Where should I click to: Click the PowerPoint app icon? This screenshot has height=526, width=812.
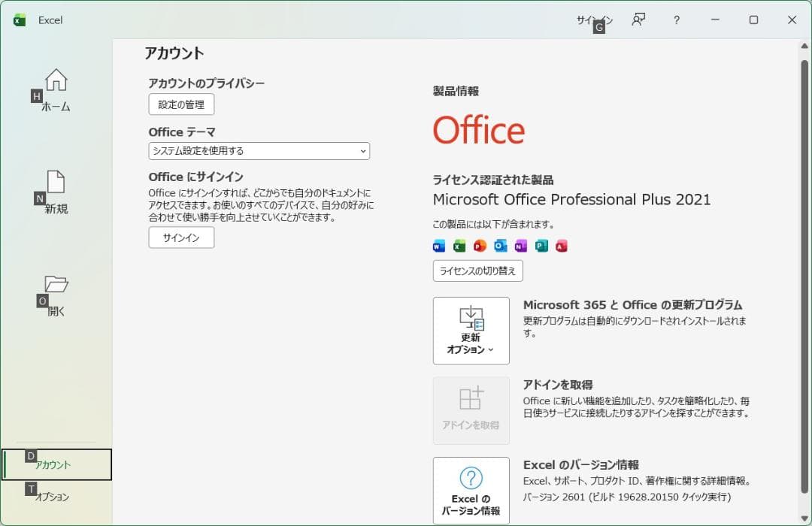tap(480, 246)
